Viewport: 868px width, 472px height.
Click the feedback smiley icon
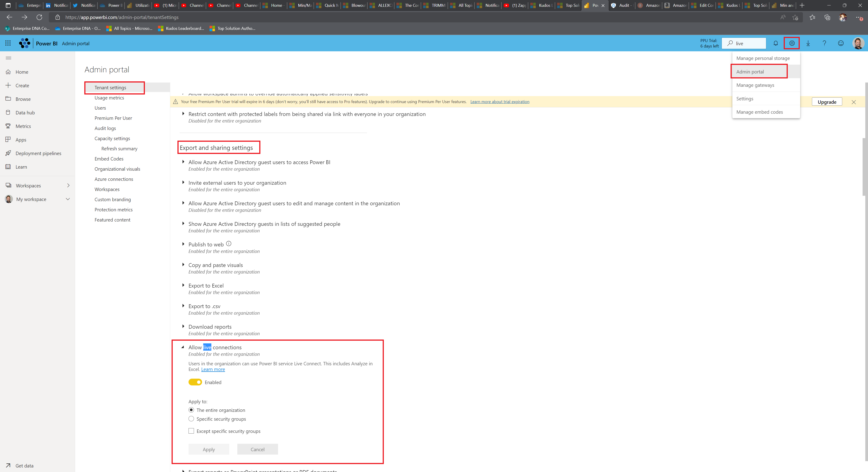(841, 43)
